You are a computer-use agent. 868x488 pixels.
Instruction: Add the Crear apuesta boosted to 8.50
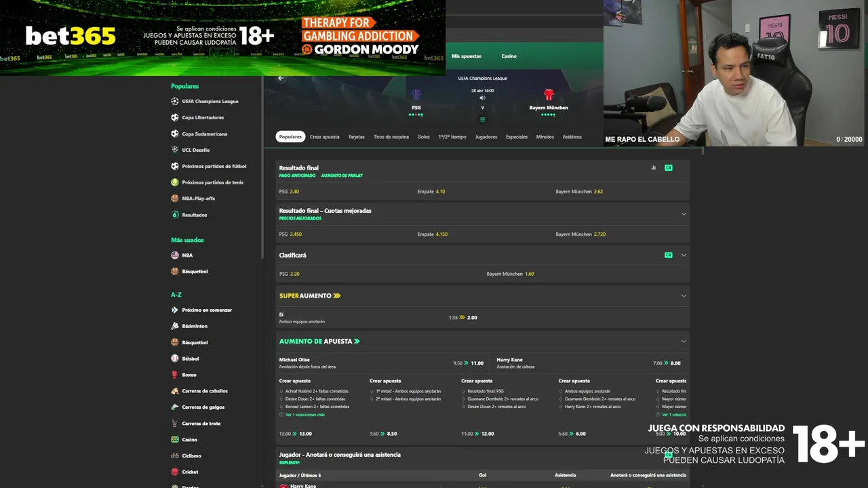coord(383,434)
